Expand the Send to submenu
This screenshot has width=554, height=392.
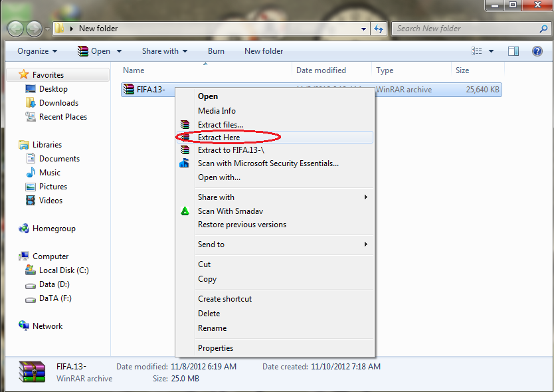click(x=366, y=245)
